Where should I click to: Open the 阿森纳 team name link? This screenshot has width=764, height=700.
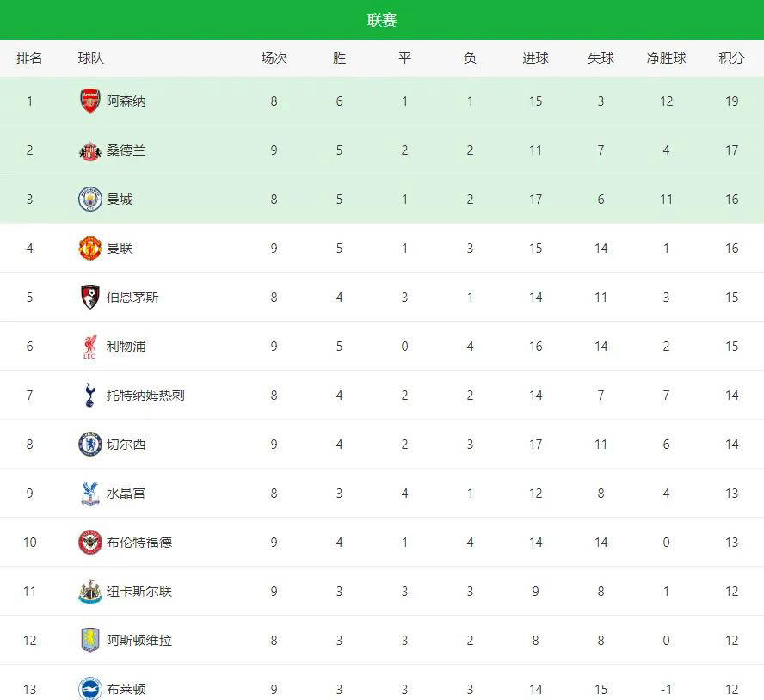(x=126, y=101)
